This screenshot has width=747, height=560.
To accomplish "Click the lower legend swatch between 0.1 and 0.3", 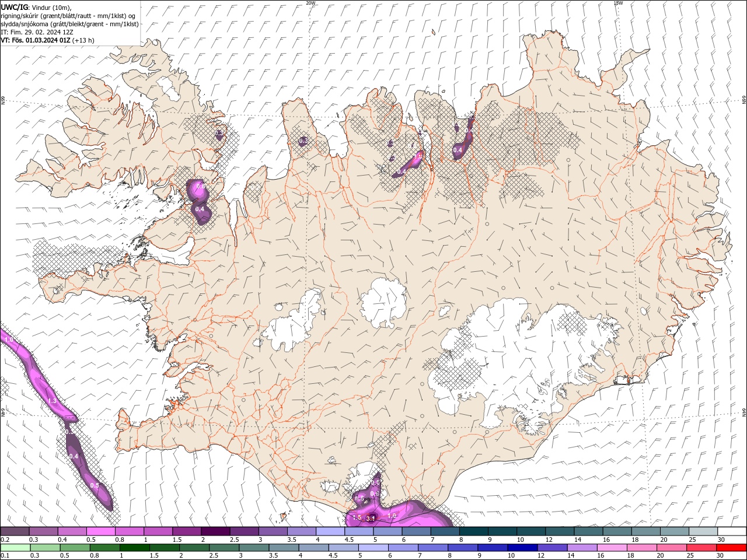I will click(x=15, y=548).
